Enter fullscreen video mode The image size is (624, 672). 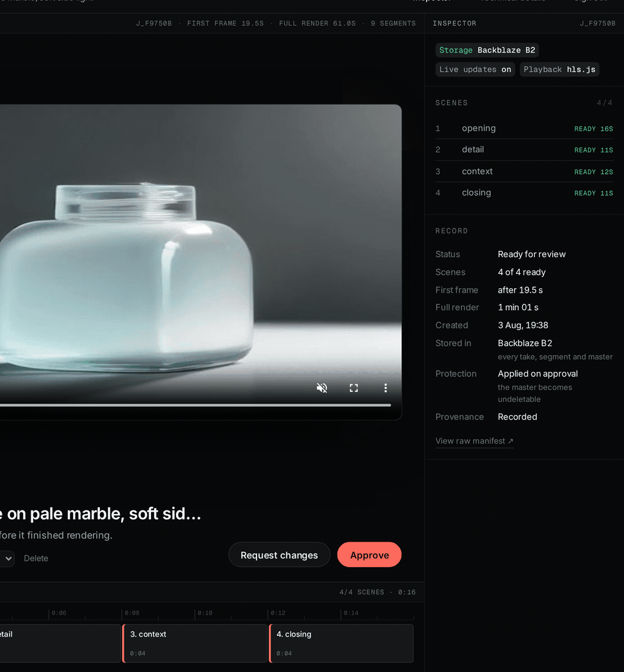click(x=354, y=388)
